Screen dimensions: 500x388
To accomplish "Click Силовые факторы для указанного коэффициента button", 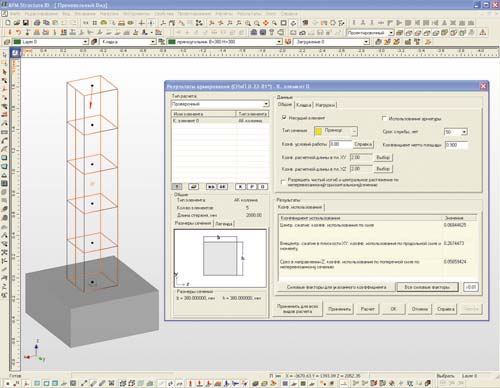I will (336, 287).
